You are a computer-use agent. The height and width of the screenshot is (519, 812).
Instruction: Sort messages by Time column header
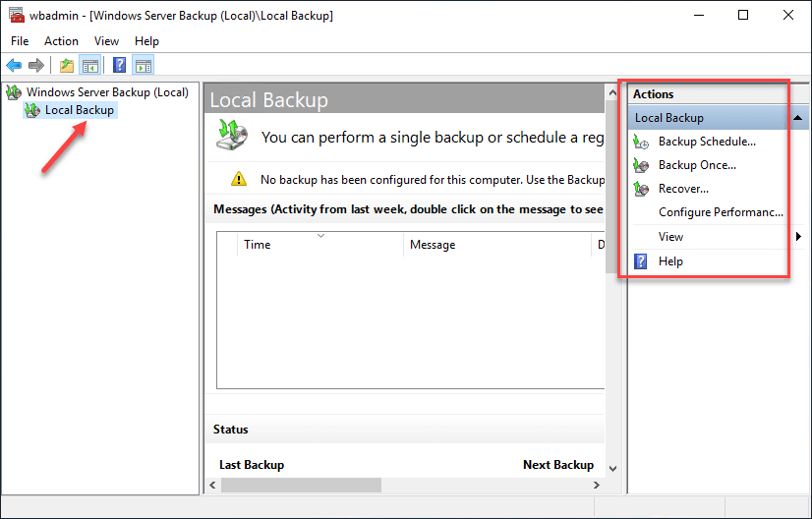coord(319,244)
